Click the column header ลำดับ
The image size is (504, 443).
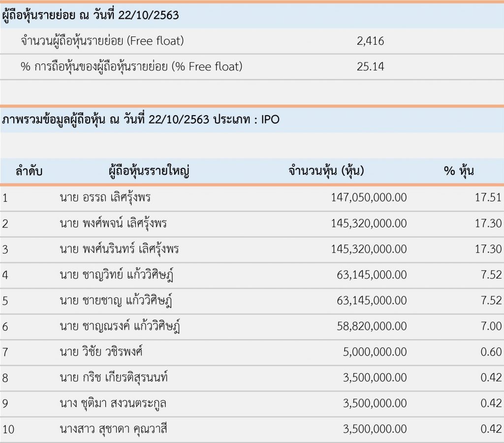(x=29, y=171)
